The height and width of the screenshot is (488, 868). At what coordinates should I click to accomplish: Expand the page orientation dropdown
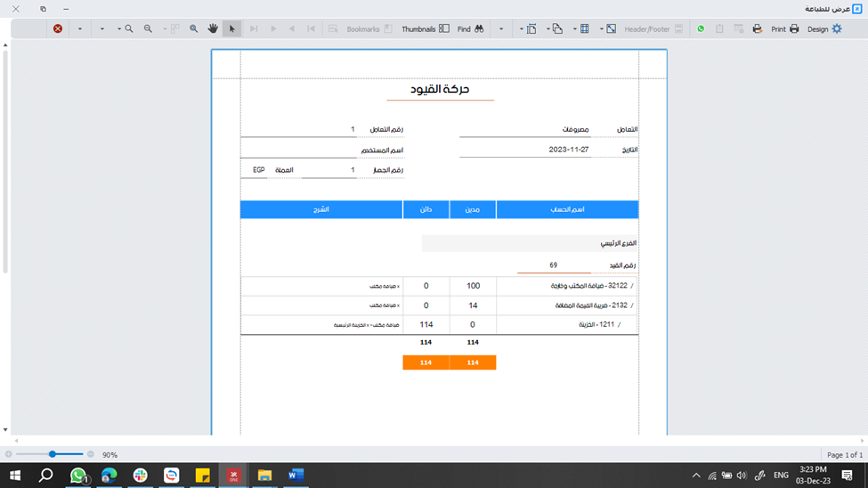pyautogui.click(x=548, y=29)
